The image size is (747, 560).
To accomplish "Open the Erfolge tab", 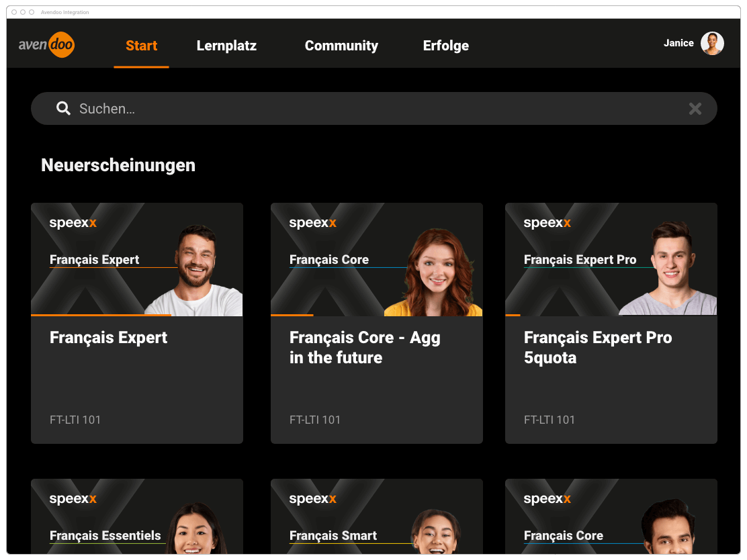I will click(x=445, y=46).
